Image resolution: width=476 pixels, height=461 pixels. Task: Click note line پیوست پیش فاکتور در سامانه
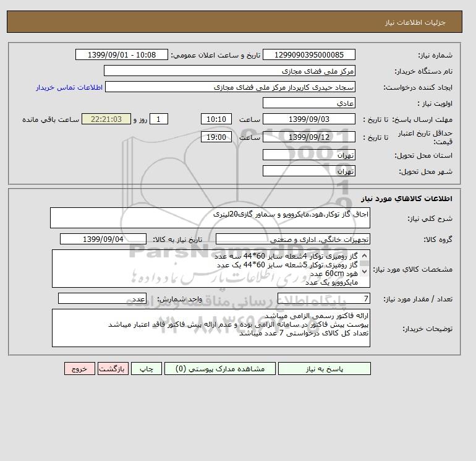pyautogui.click(x=238, y=324)
